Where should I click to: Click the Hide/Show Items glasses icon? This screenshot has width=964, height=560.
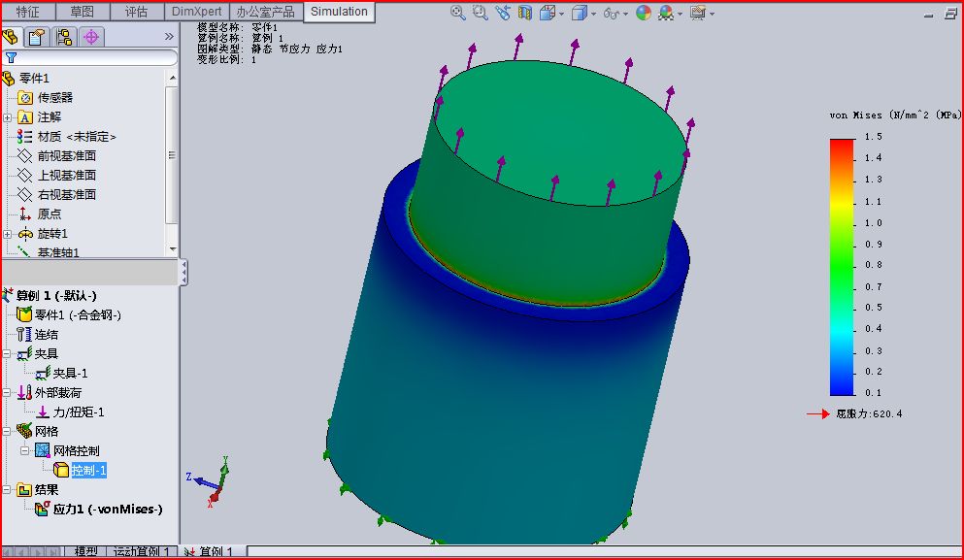[x=611, y=13]
